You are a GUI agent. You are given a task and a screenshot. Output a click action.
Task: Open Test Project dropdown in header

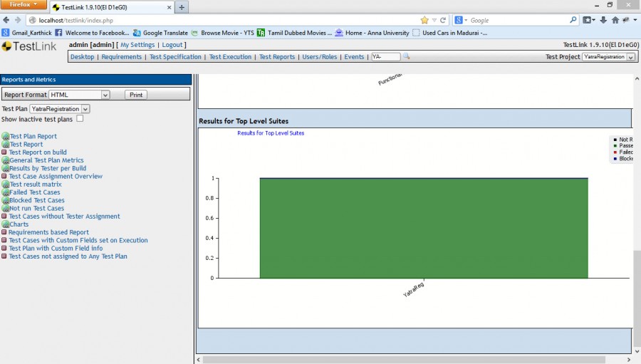pos(608,57)
